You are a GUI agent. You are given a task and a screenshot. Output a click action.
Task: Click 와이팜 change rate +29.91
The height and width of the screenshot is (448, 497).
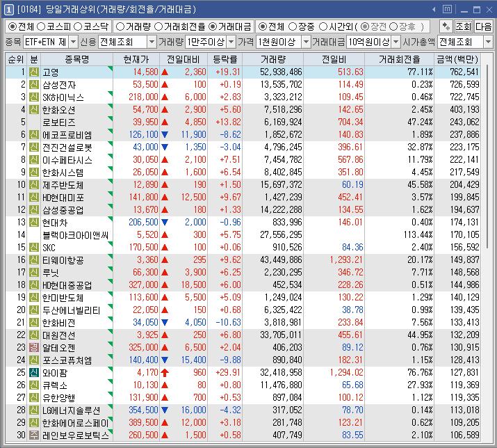[228, 372]
